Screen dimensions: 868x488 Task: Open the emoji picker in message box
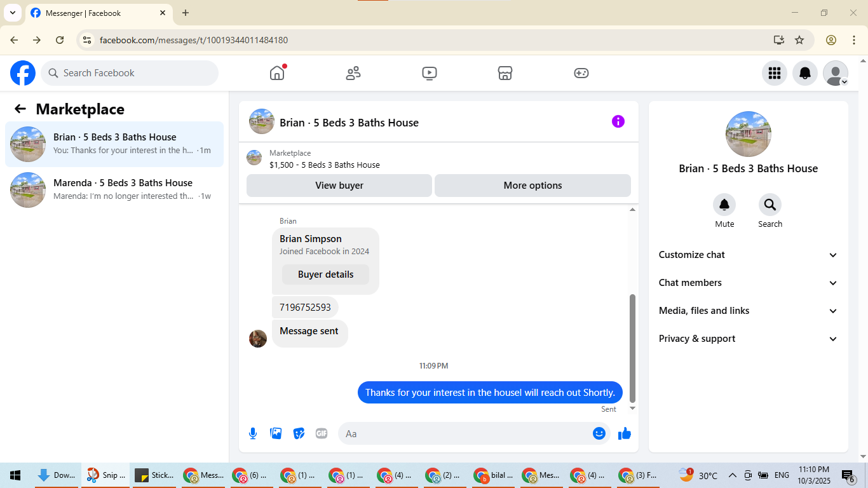(x=599, y=433)
